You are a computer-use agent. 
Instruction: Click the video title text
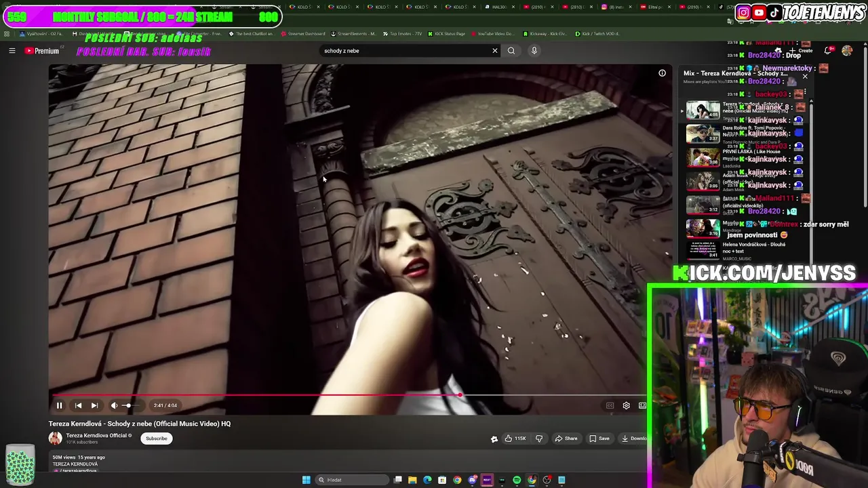coord(140,424)
